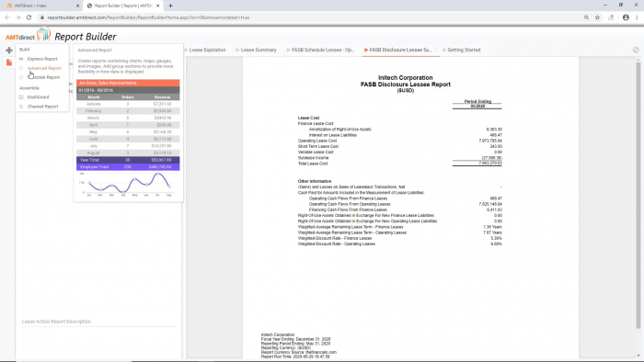Select Express Report from the Build menu
This screenshot has width=644, height=362.
(x=42, y=59)
